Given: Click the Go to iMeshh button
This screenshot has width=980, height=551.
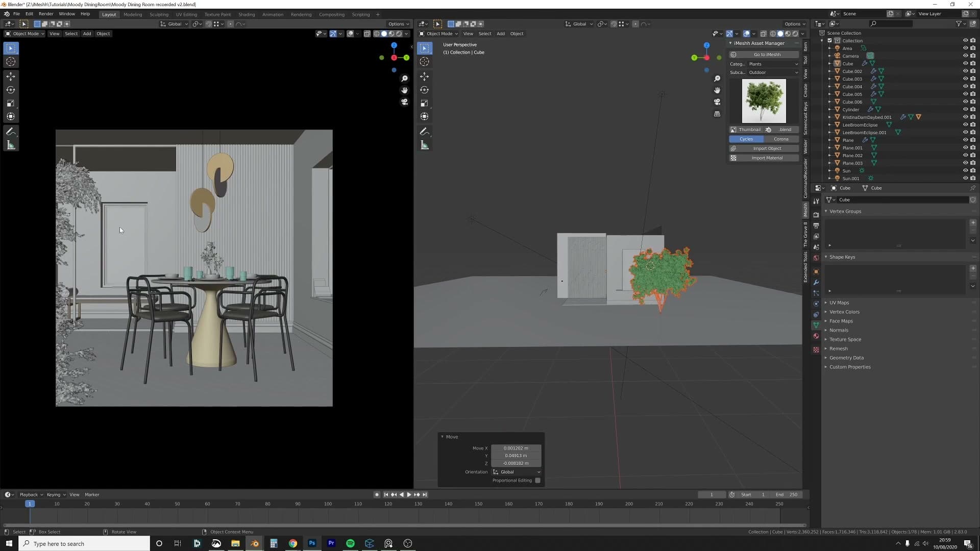Looking at the screenshot, I should coord(764,55).
